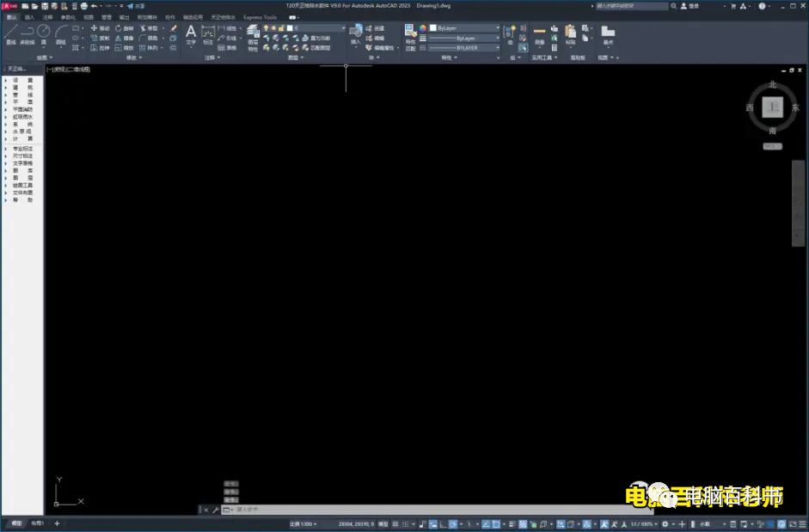Open the ByLayer color dropdown
The image size is (809, 532).
coord(465,28)
